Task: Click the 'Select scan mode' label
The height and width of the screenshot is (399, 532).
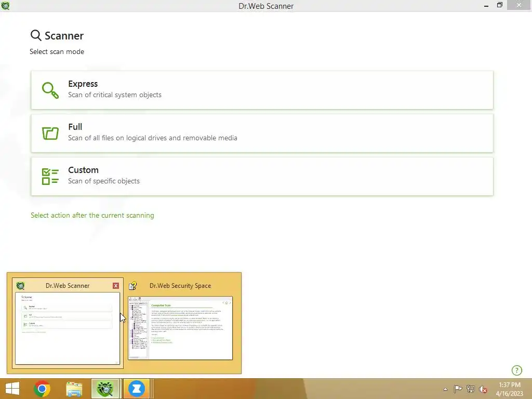Action: point(57,51)
